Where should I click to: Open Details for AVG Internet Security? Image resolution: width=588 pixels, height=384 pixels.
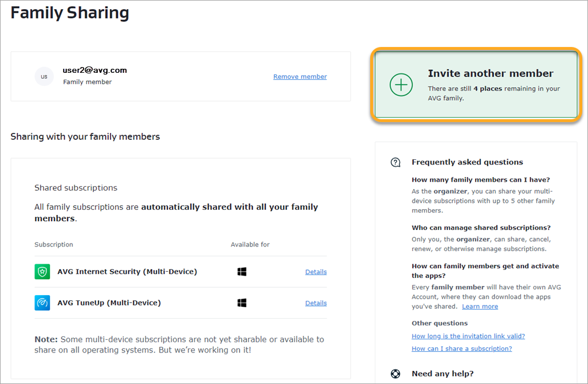316,272
